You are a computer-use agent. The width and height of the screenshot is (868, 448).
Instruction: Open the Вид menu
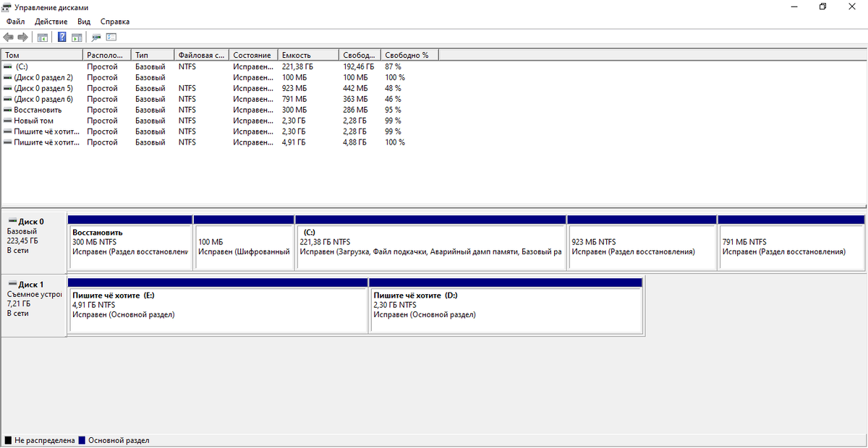pyautogui.click(x=84, y=22)
